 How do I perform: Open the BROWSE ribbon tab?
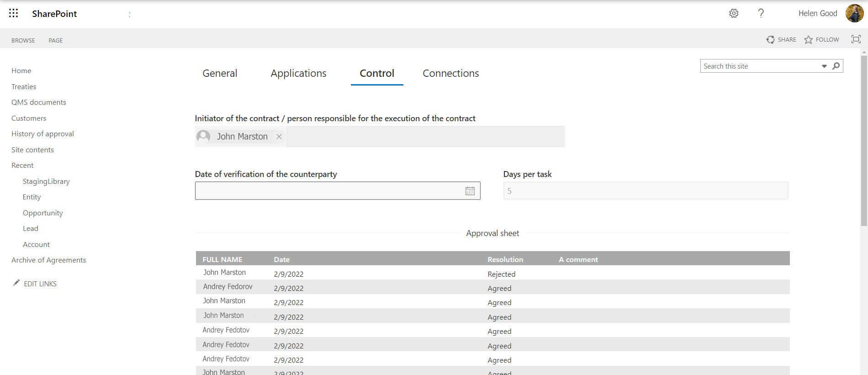23,40
